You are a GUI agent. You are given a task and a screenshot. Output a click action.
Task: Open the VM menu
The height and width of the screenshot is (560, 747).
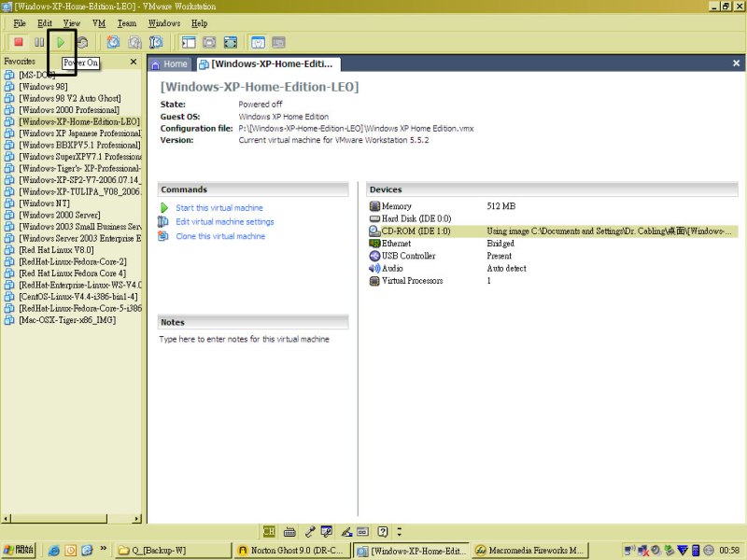[x=99, y=23]
